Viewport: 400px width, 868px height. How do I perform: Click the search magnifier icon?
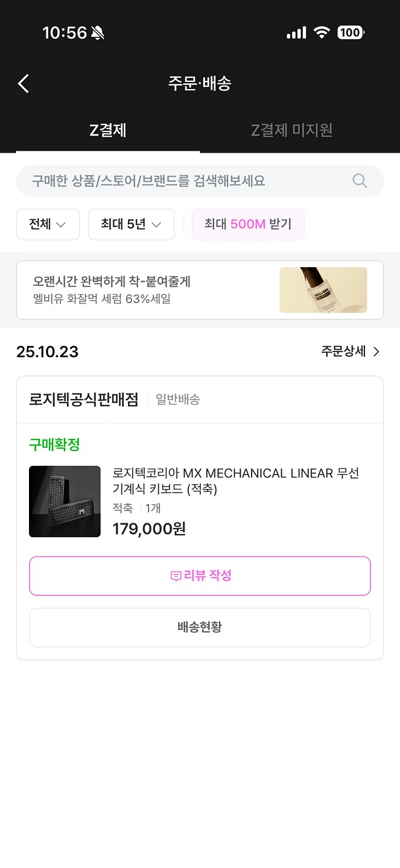tap(359, 181)
